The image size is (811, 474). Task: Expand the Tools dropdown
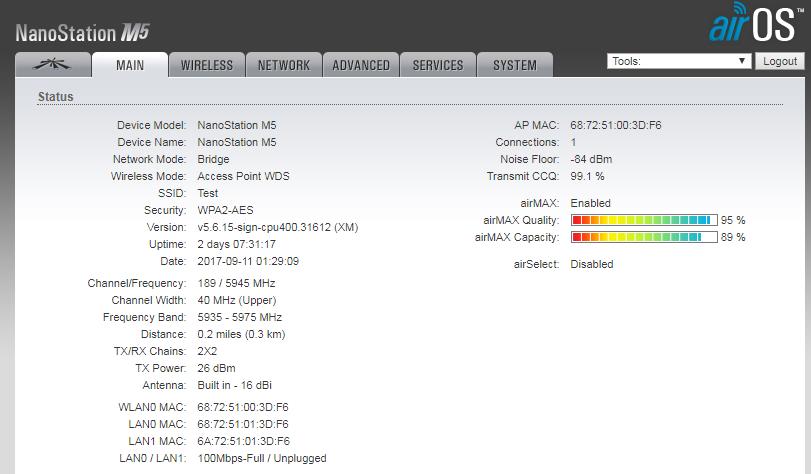(679, 61)
